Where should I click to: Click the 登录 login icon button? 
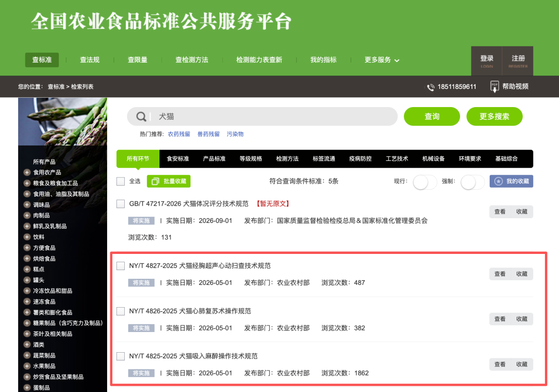pyautogui.click(x=487, y=61)
